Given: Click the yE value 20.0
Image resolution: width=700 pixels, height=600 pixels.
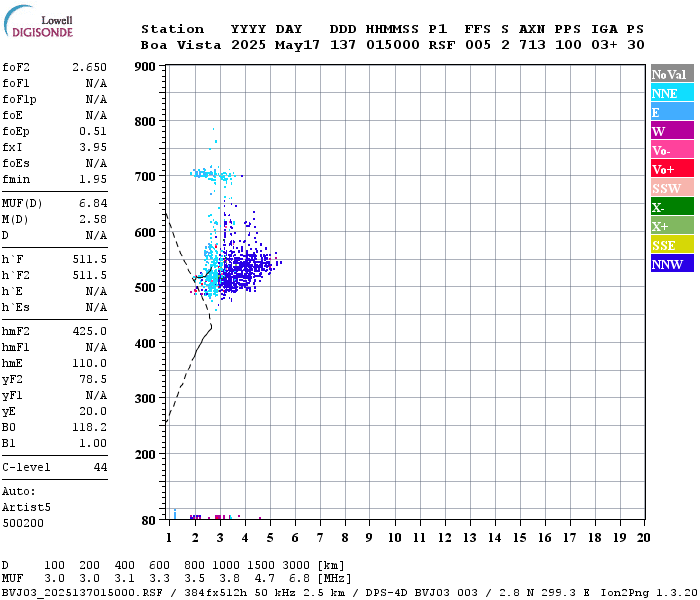Looking at the screenshot, I should click(93, 412).
